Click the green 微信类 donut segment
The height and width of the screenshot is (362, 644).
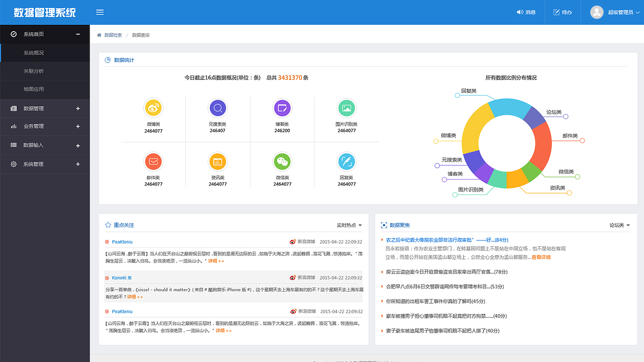point(531,171)
